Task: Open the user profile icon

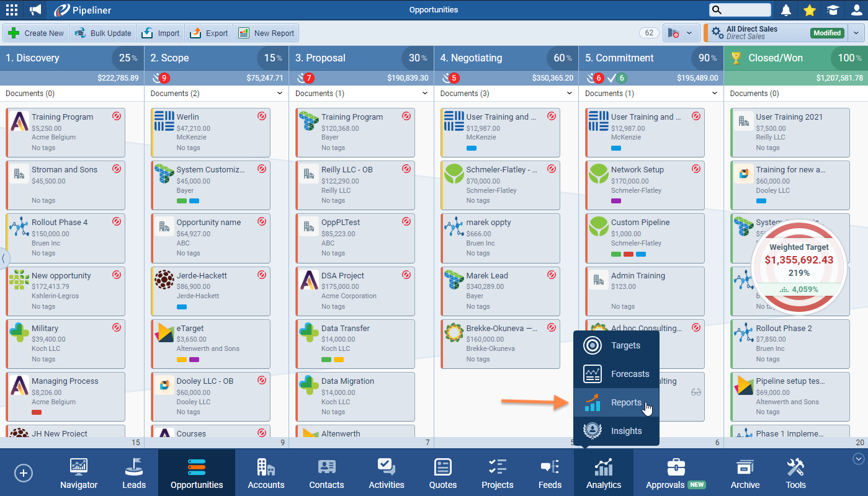Action: (x=856, y=10)
